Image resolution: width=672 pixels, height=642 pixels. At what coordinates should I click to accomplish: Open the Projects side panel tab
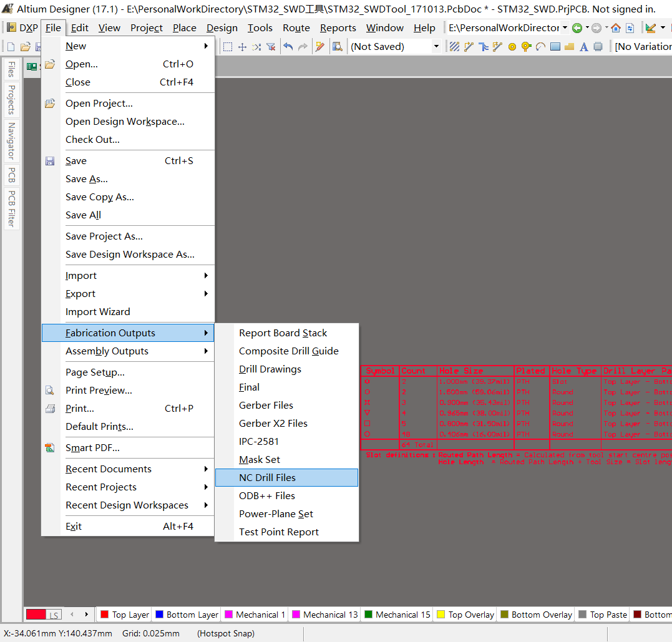12,100
